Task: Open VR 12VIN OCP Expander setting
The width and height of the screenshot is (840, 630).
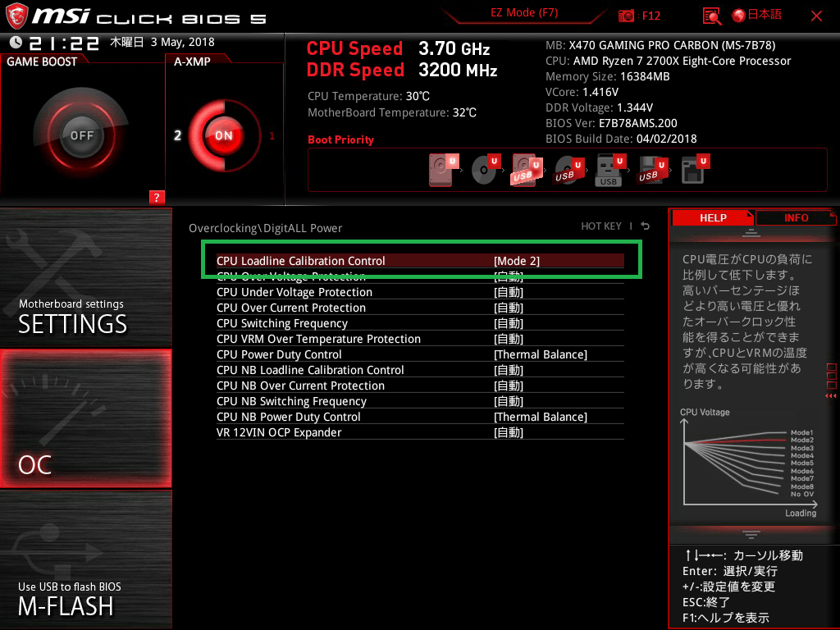Action: point(420,431)
